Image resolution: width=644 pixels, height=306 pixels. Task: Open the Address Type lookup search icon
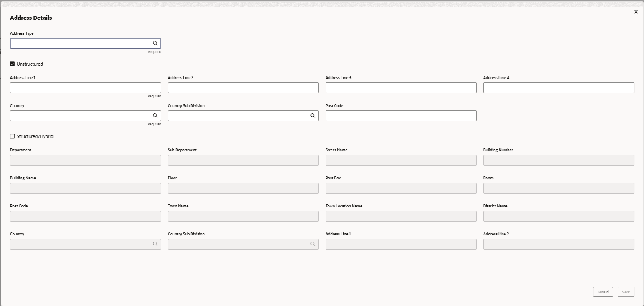[x=155, y=43]
